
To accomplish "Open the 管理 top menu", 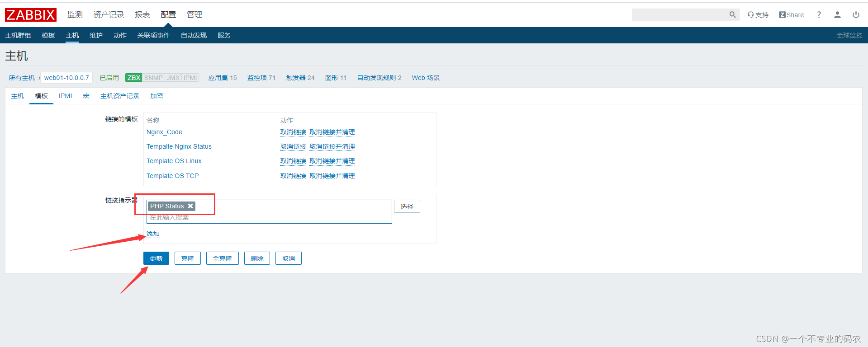I will point(194,15).
